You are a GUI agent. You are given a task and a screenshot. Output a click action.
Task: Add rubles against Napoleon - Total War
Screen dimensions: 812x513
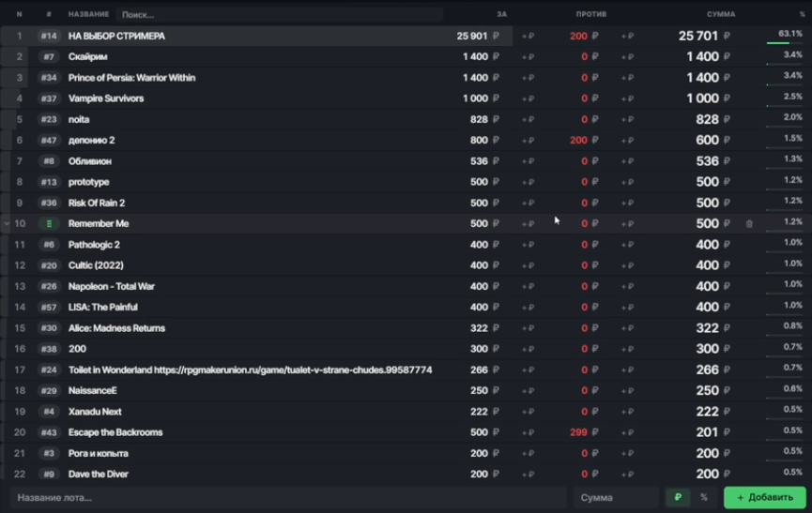(x=627, y=286)
